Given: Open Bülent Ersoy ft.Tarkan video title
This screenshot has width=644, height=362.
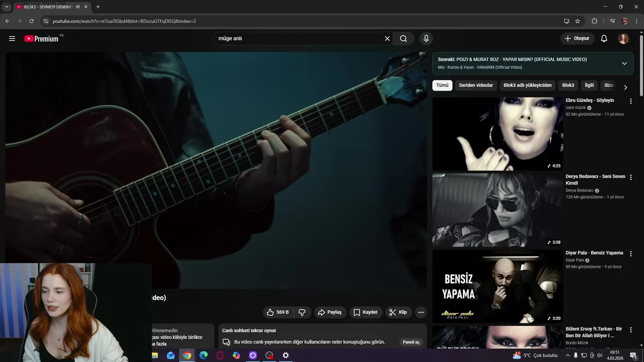Looking at the screenshot, I should tap(594, 332).
